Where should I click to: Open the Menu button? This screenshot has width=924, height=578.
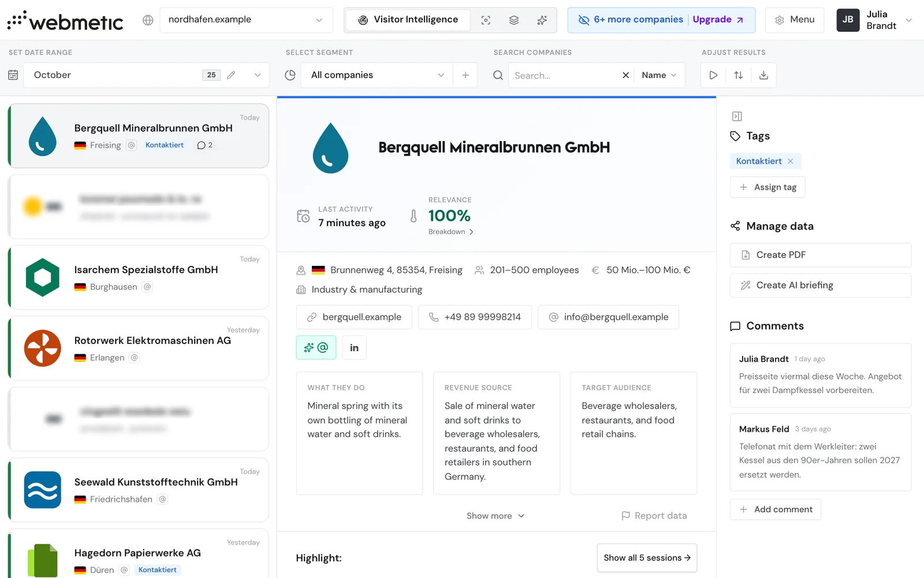pos(795,20)
